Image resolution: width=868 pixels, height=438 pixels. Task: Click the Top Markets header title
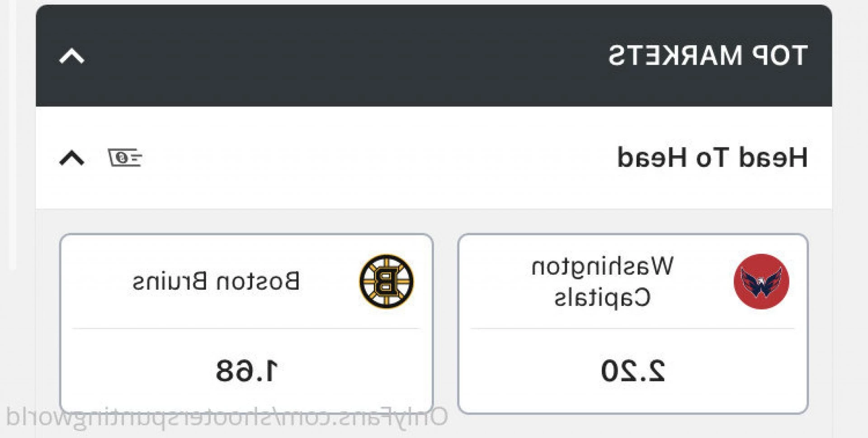tap(708, 56)
